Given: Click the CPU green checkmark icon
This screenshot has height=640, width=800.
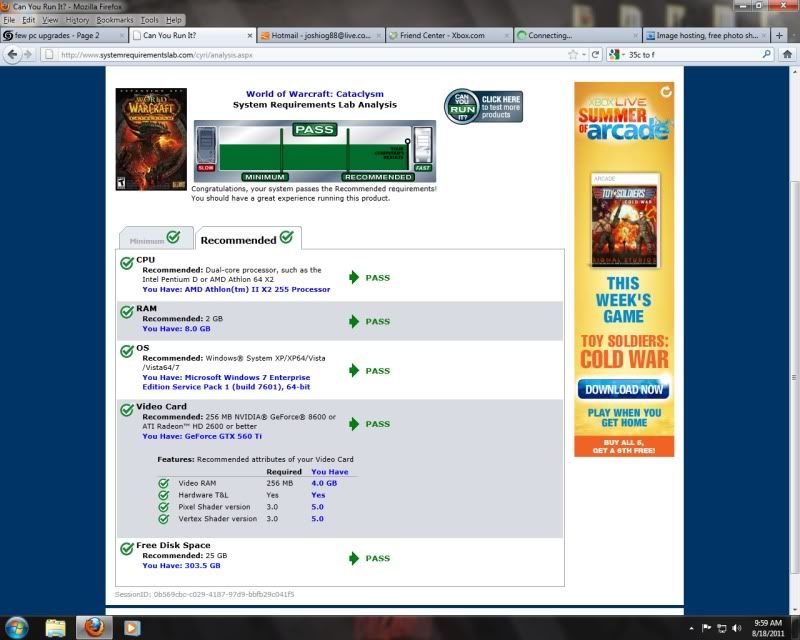Looking at the screenshot, I should pyautogui.click(x=127, y=263).
